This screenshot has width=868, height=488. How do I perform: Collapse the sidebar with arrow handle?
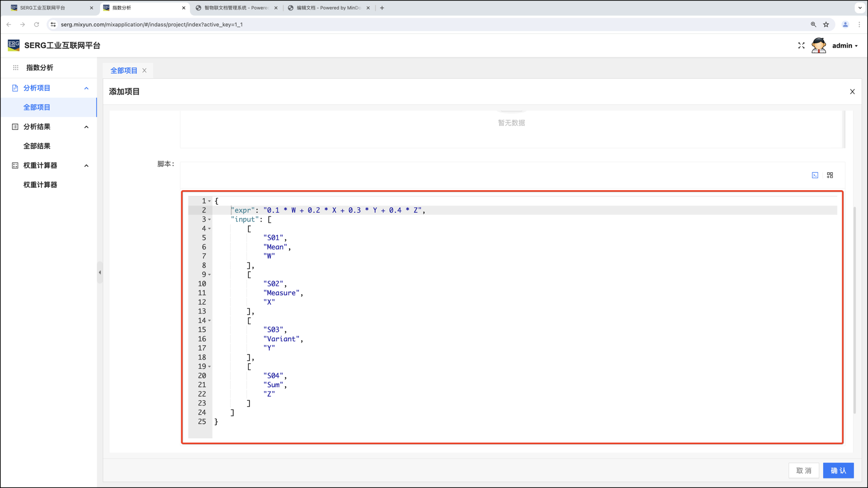[x=100, y=272]
